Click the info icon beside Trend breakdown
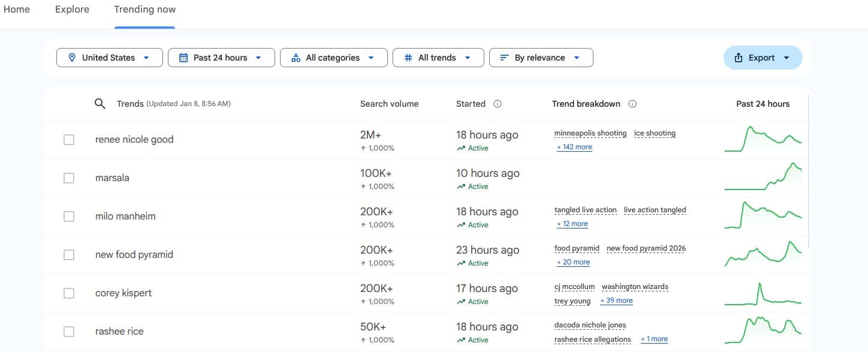 tap(632, 104)
